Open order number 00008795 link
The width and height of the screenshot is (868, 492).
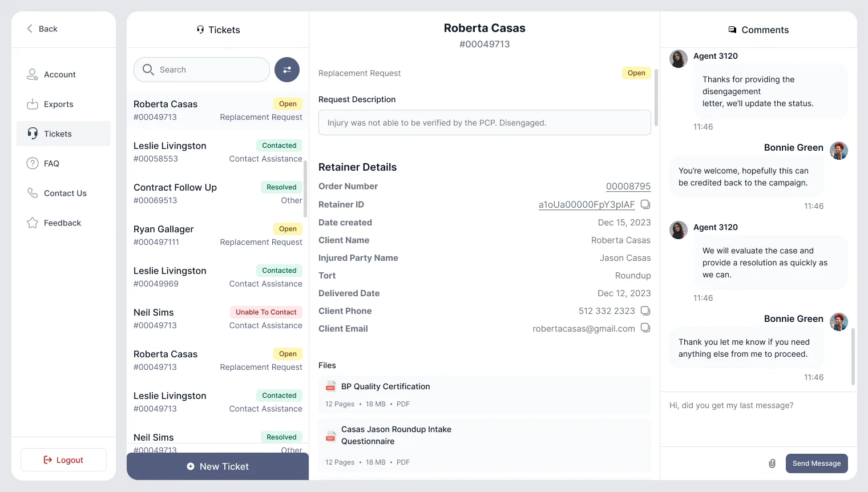coord(628,187)
